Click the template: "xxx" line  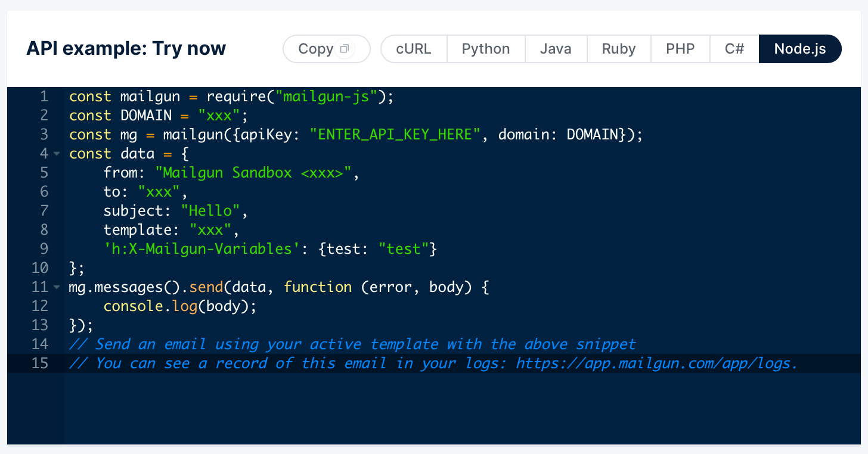(x=172, y=230)
